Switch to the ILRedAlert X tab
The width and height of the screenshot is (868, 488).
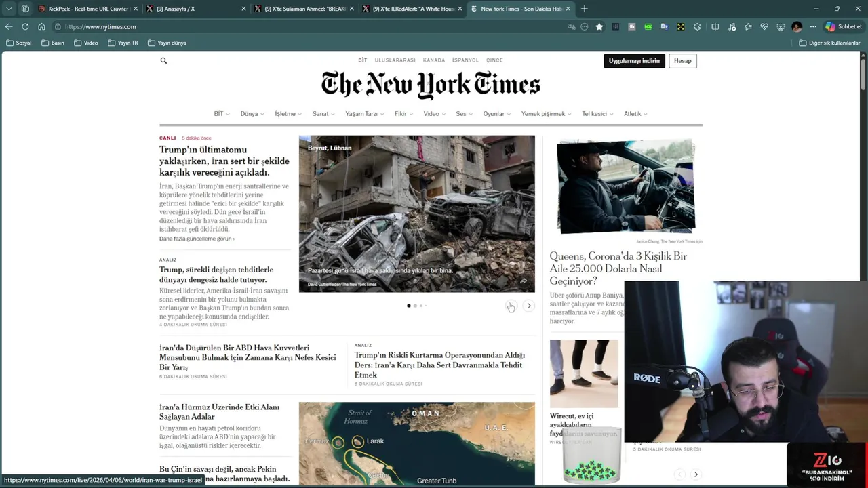coord(412,9)
